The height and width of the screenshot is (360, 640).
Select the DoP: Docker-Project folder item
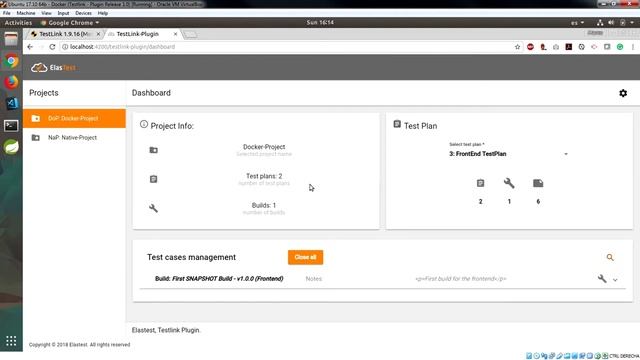[x=74, y=118]
